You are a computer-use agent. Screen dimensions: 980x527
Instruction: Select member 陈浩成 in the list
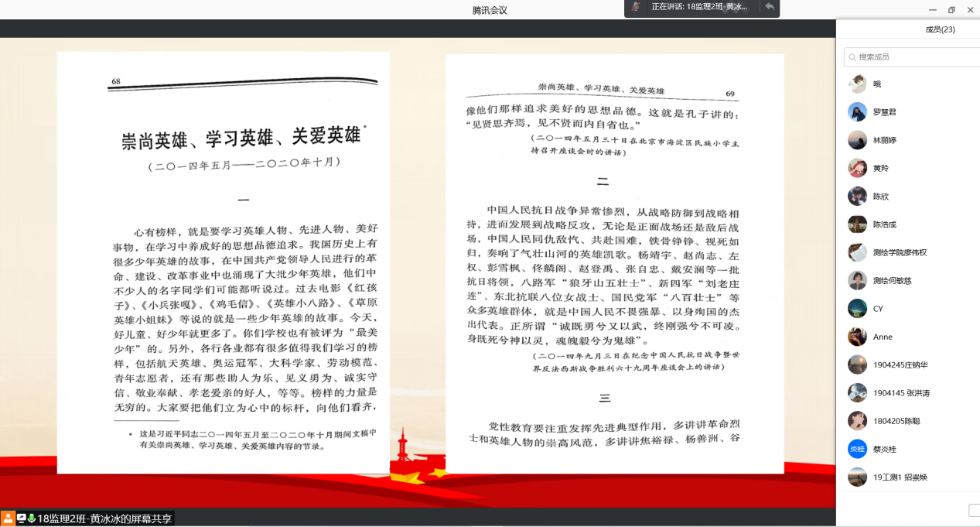tap(884, 224)
